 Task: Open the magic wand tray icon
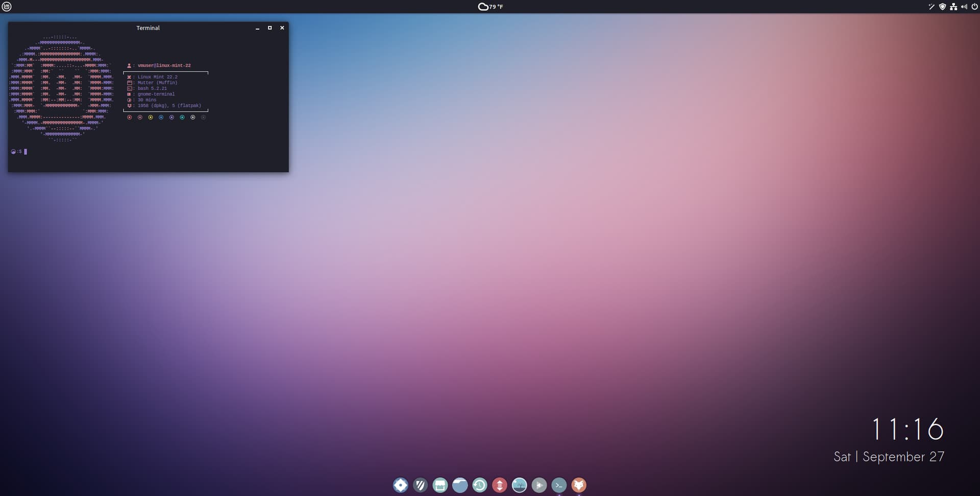(x=931, y=7)
